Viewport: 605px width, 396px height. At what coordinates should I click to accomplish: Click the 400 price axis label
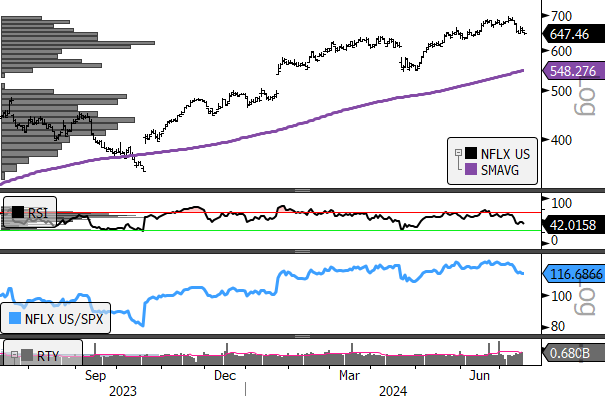[x=561, y=140]
